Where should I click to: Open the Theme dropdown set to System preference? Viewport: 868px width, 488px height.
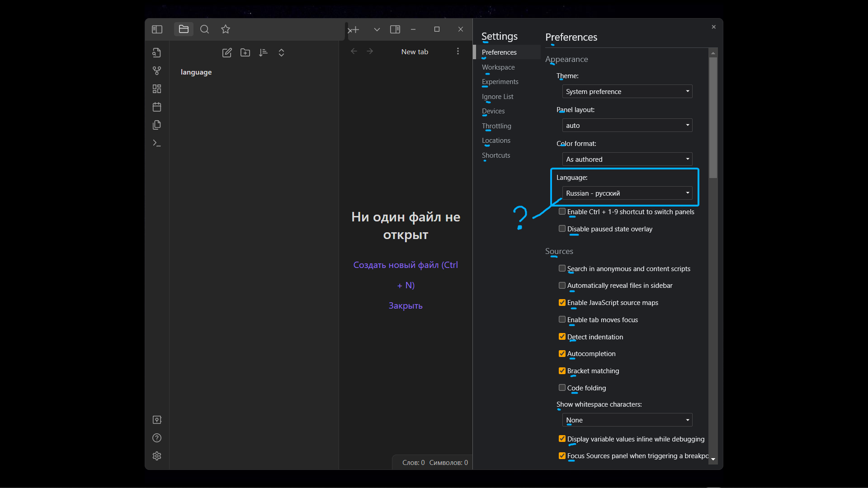[627, 91]
